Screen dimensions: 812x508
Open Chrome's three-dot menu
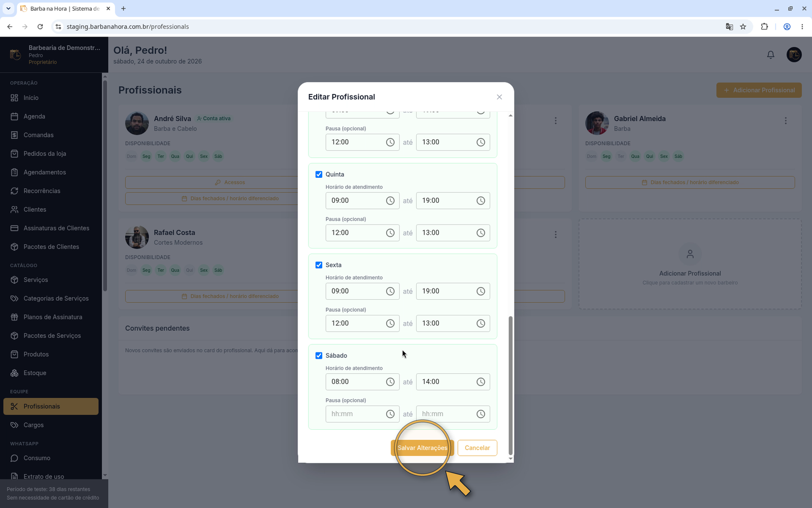[x=802, y=26]
